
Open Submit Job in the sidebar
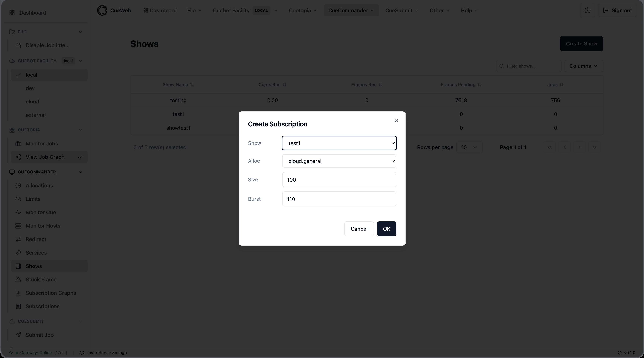click(49, 335)
